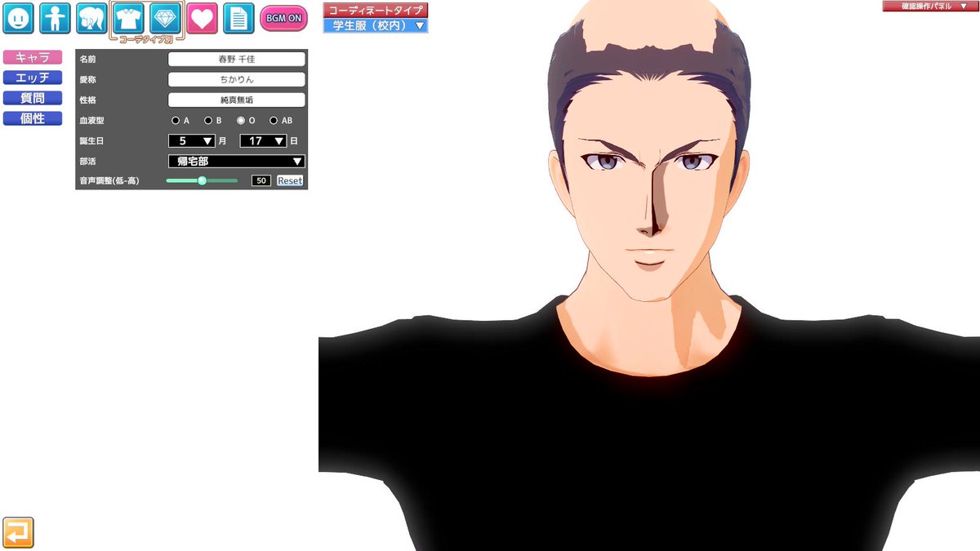Screen dimensions: 980x551
Task: Open the birthday day dropdown
Action: coord(263,140)
